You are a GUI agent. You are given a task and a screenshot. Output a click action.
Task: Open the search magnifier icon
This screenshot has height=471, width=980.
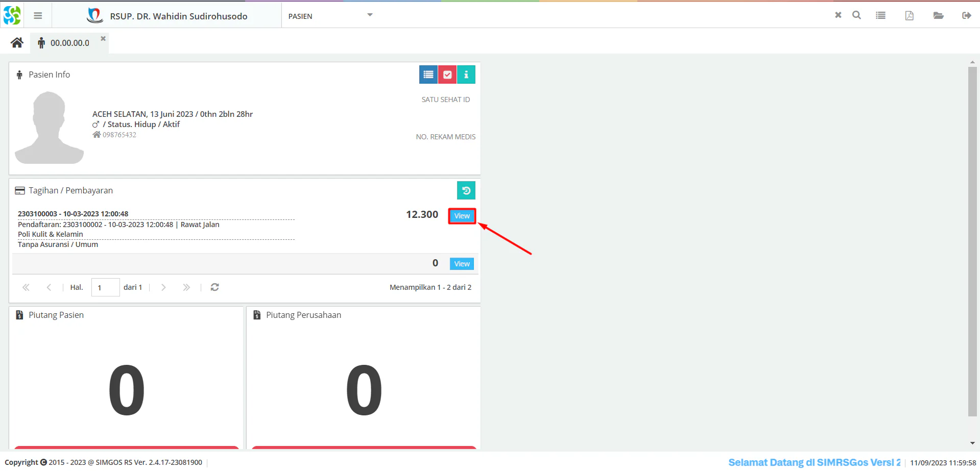coord(856,15)
